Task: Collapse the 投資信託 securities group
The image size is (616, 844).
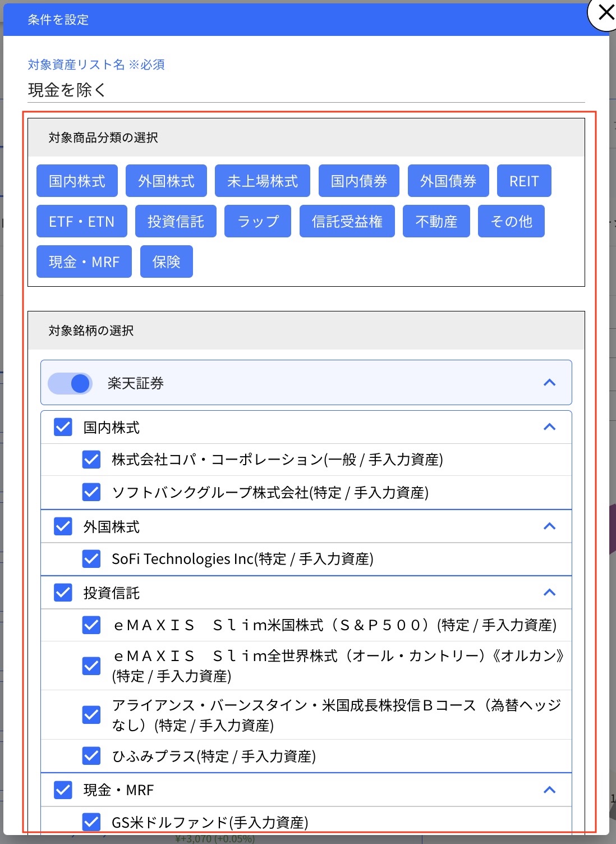Action: point(550,593)
